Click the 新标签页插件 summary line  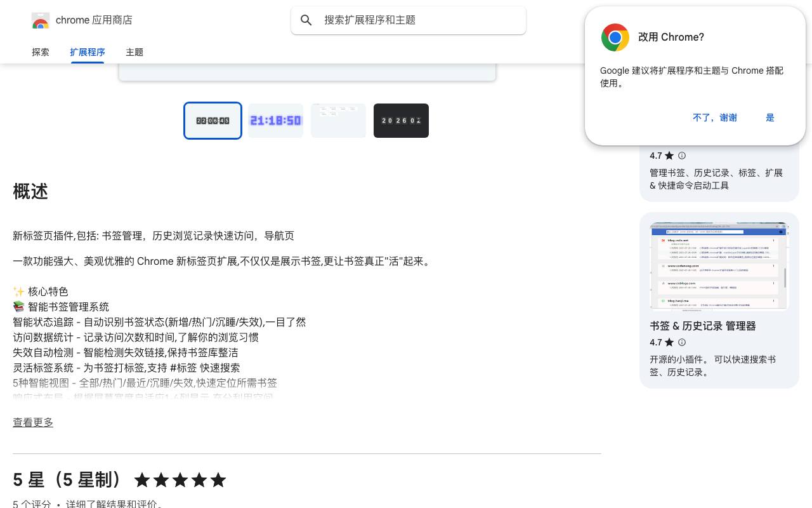point(154,236)
